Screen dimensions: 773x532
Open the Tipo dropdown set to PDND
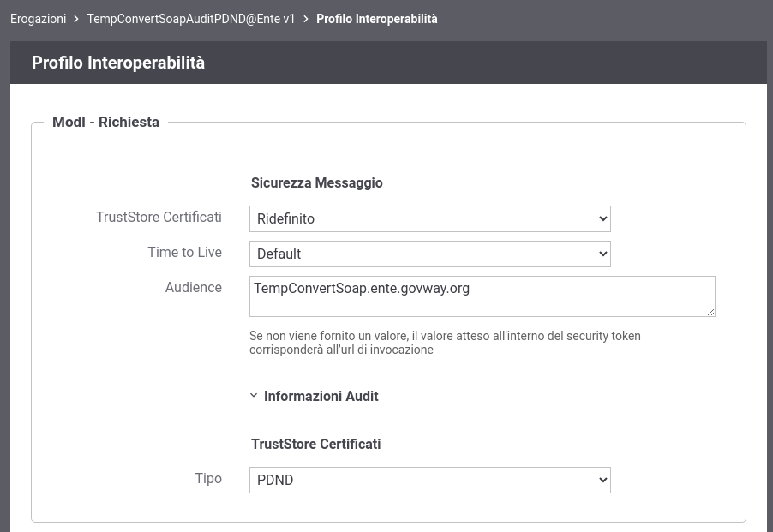430,480
